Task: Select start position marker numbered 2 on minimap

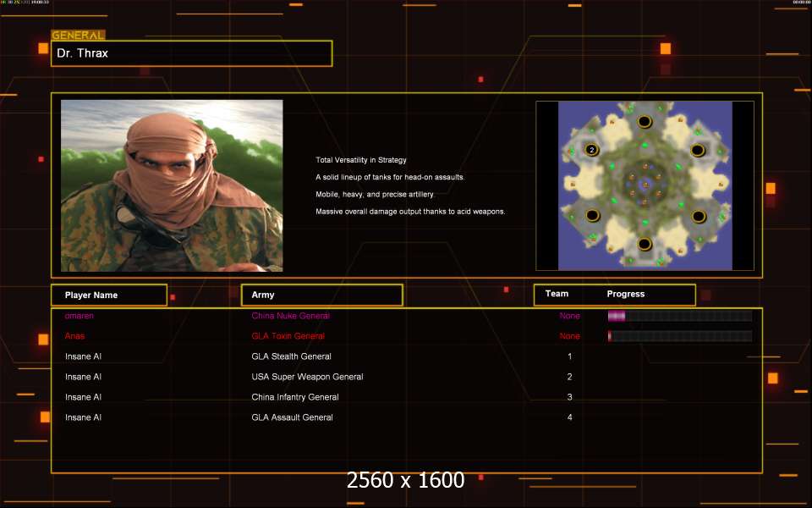Action: coord(592,150)
